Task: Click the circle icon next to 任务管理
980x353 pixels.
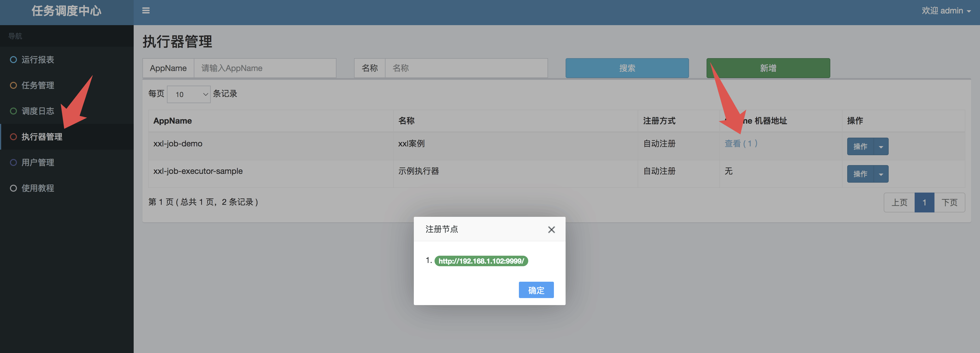Action: pyautogui.click(x=13, y=85)
